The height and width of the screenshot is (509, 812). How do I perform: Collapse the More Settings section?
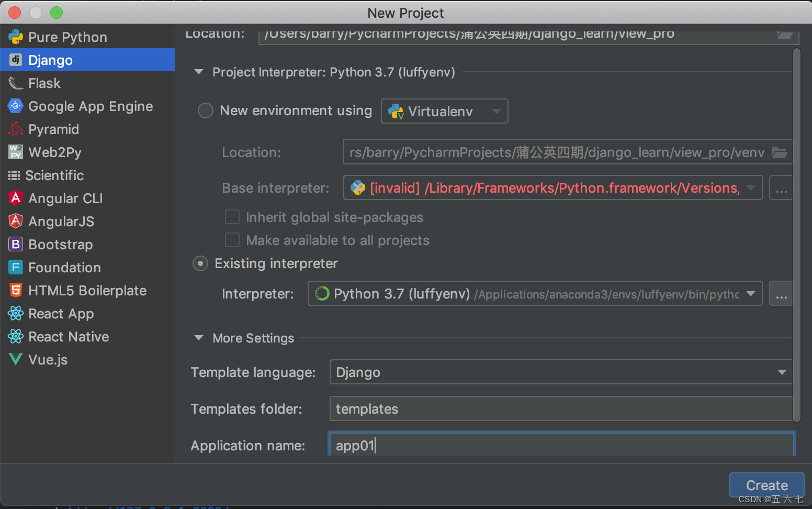(x=199, y=338)
